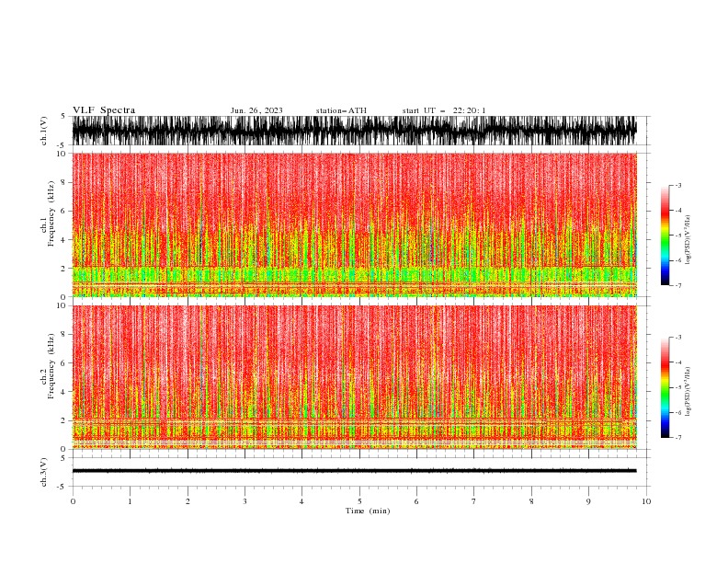Click the "4" kHz tick on ch.2 frequency axis
728x563 pixels.
click(63, 392)
